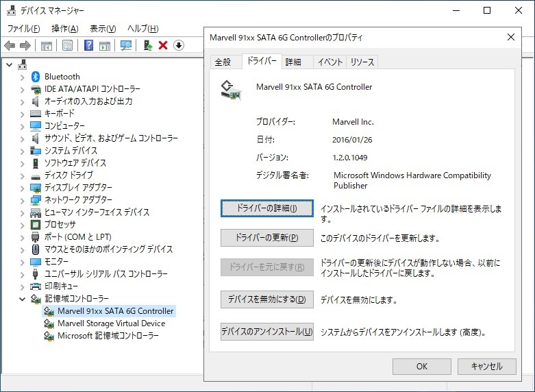Click provider text Marvell Inc.
Image resolution: width=535 pixels, height=392 pixels.
point(353,122)
